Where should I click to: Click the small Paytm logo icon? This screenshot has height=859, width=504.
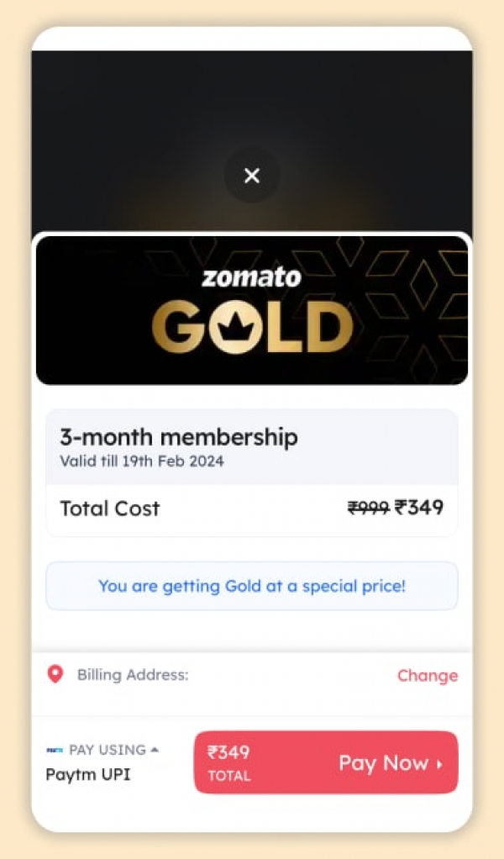pos(55,750)
